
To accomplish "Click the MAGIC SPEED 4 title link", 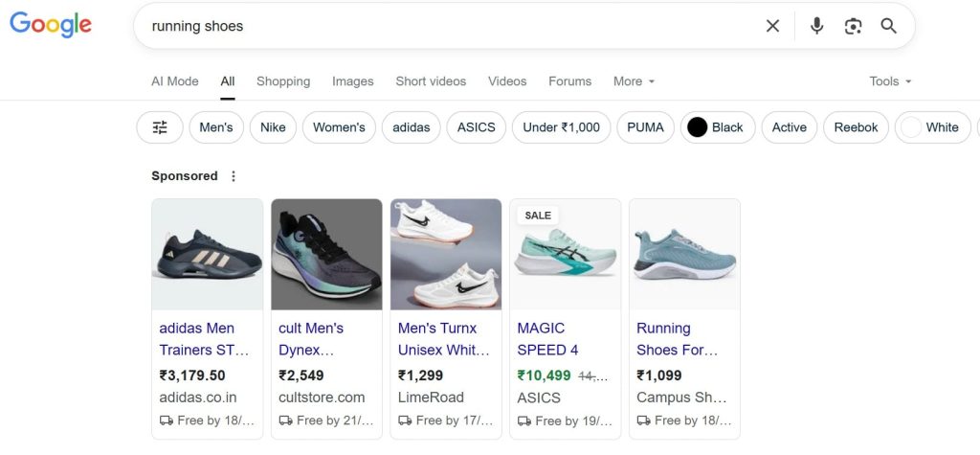I will 548,339.
